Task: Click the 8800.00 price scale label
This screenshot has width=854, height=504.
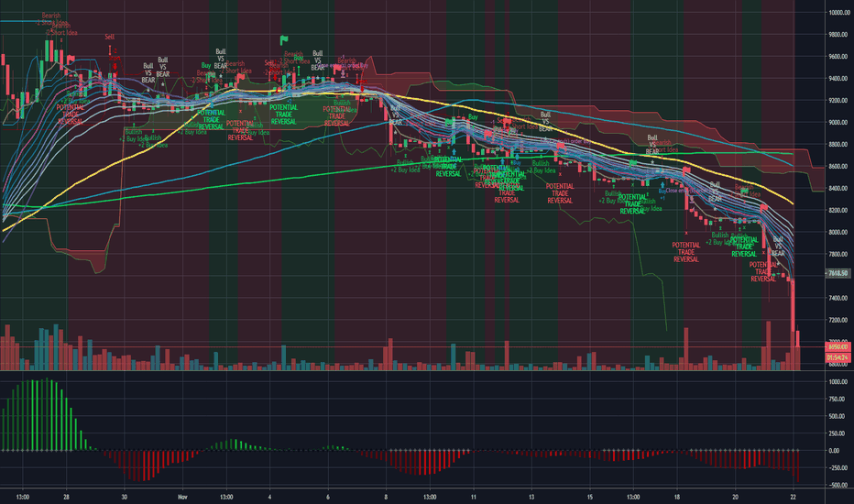Action: point(838,145)
